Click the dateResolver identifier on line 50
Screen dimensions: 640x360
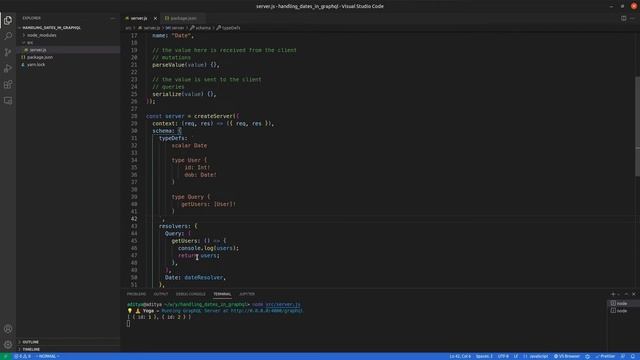pos(203,278)
